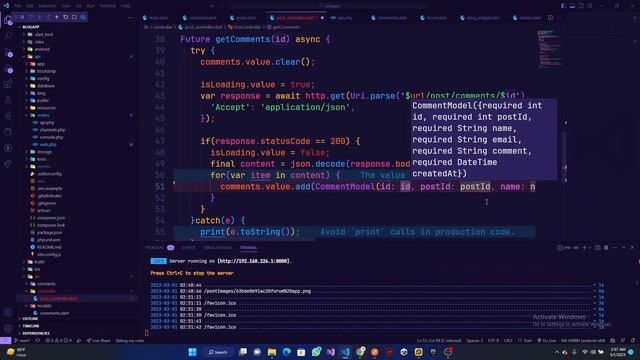Open Microsoft Edge from the taskbar
This screenshot has height=360, width=640.
pos(287,352)
